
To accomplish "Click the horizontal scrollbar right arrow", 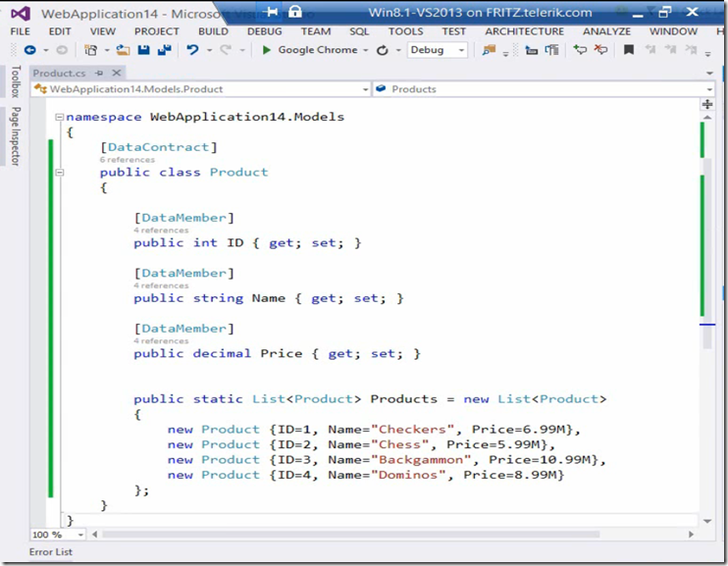I will click(x=691, y=535).
